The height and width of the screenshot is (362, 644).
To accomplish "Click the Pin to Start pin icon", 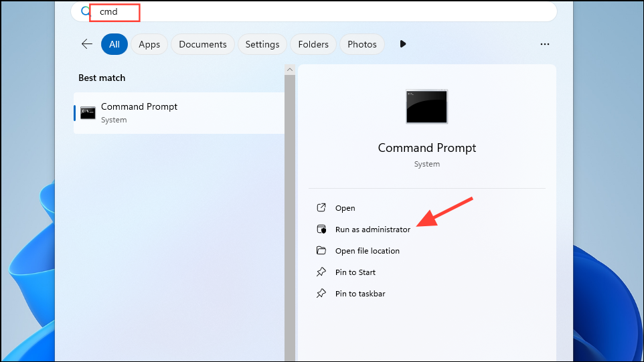I will click(x=321, y=272).
